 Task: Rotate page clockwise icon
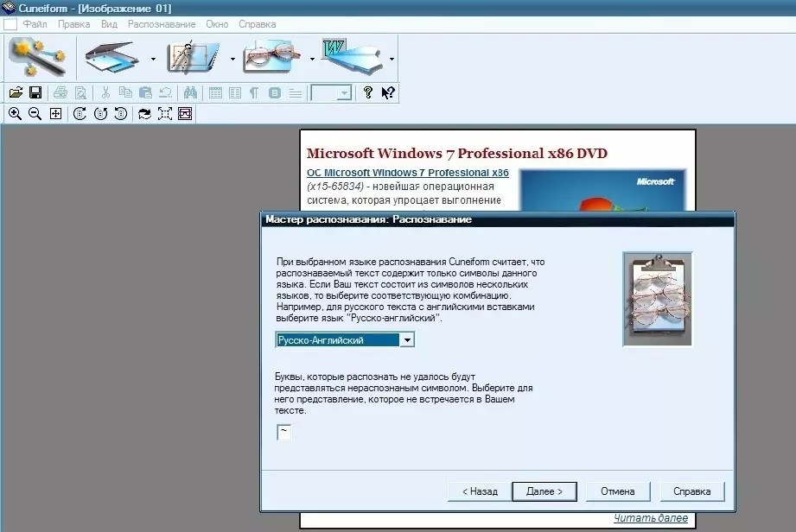(80, 114)
